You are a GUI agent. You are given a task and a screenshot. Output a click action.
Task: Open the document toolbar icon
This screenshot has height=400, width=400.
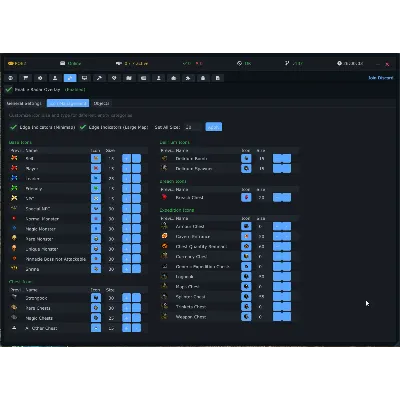pyautogui.click(x=218, y=78)
